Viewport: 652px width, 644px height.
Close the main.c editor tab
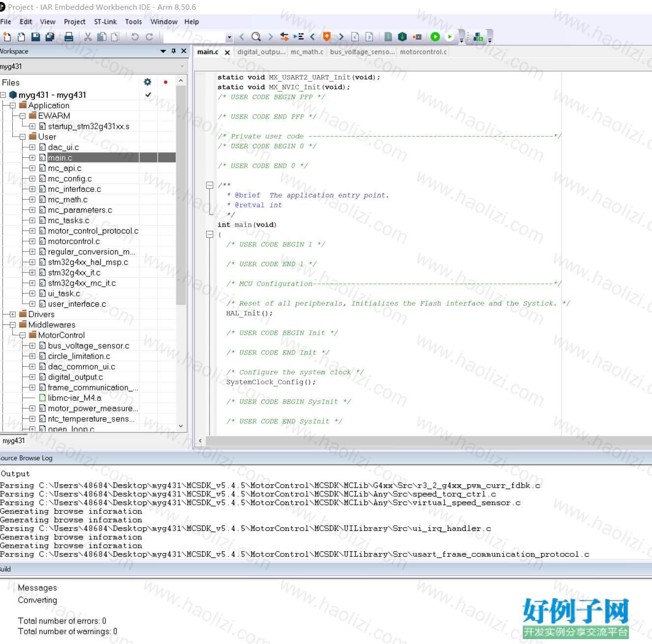click(227, 52)
